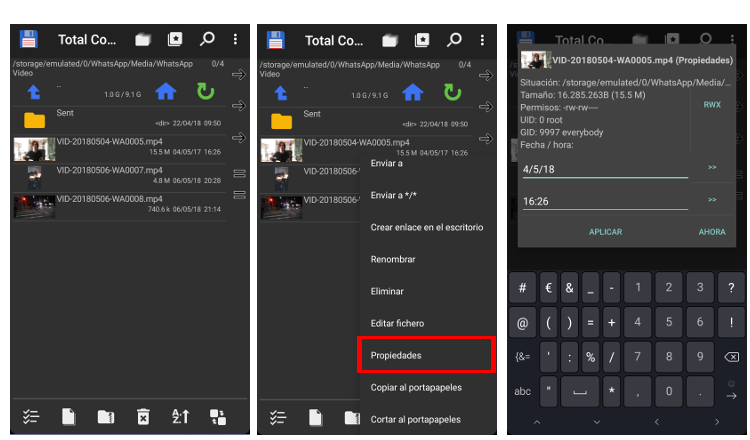Select 'Editar fichero' menu entry
The width and height of the screenshot is (750, 440).
point(427,323)
